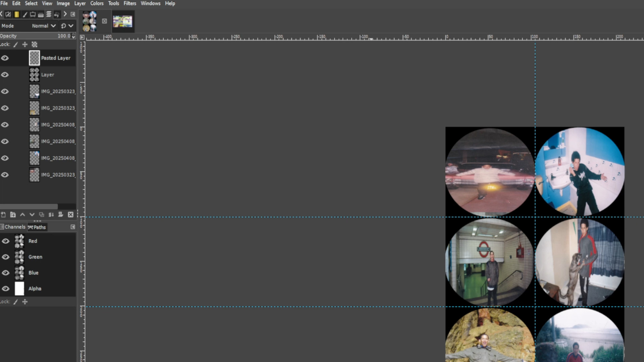644x362 pixels.
Task: Switch to the circular photos collage image tab
Action: [x=90, y=21]
